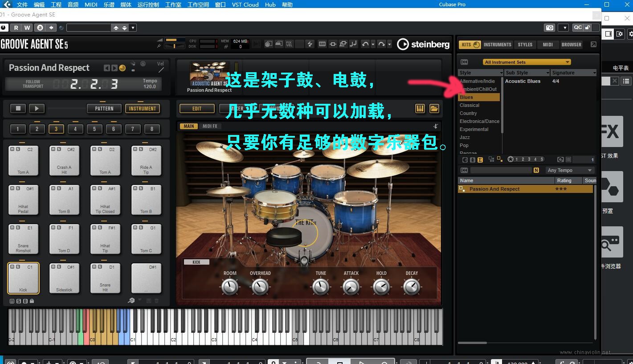Viewport: 633px width, 364px height.
Task: Open the MIDI menu in menu bar
Action: tap(91, 4)
